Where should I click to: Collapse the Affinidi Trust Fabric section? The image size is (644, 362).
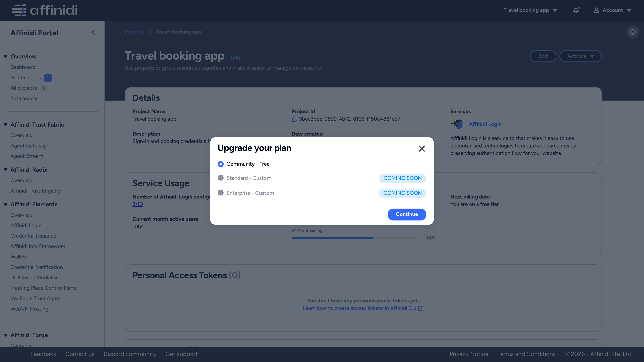6,125
